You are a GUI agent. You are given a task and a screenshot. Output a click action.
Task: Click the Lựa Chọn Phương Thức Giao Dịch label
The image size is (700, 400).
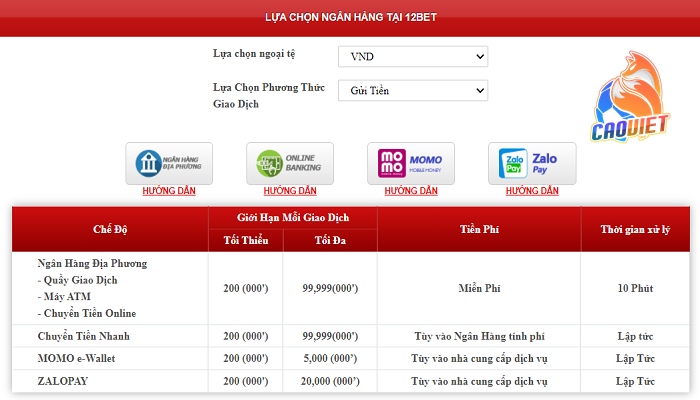click(x=269, y=96)
